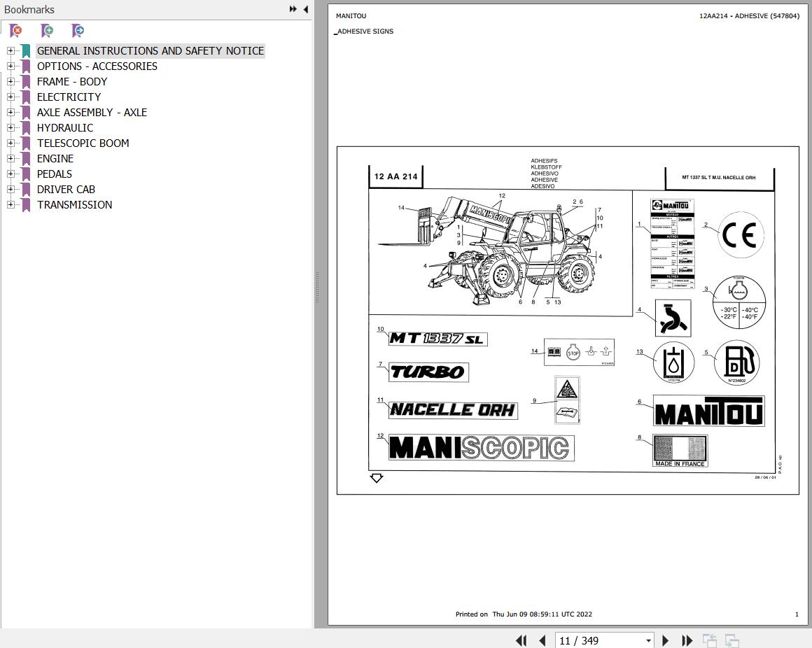
Task: Go to the ENGINE bookmark
Action: (55, 158)
